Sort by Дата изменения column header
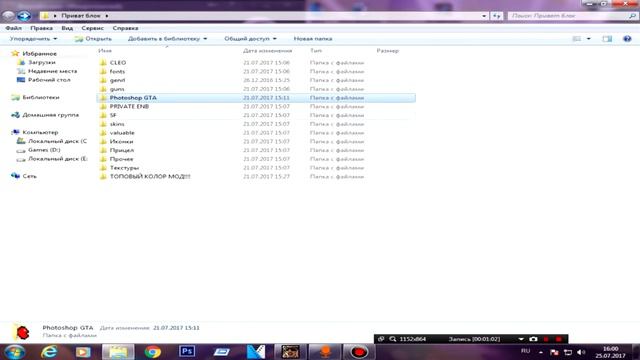This screenshot has width=640, height=360. coord(267,51)
